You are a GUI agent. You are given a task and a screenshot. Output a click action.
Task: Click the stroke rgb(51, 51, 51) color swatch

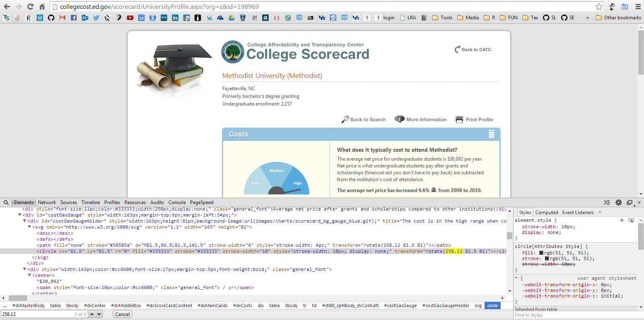pos(547,258)
